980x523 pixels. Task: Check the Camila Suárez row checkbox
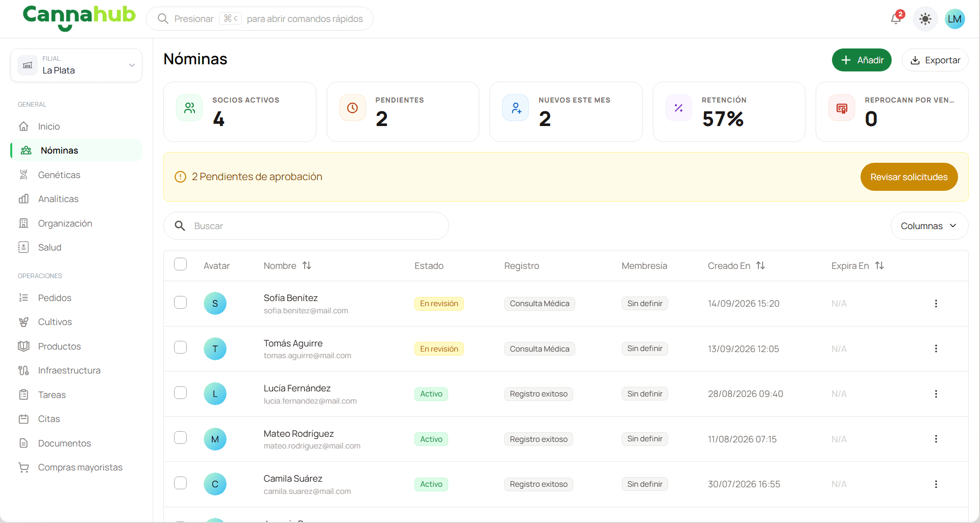tap(180, 483)
